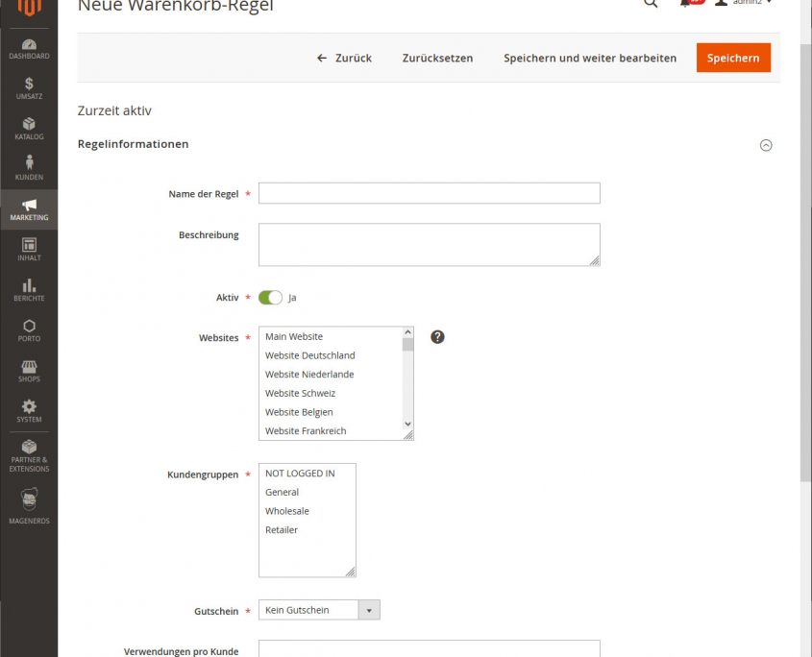Viewport: 812px width, 657px height.
Task: Select Website Deutschland in Websites list
Action: pyautogui.click(x=309, y=355)
